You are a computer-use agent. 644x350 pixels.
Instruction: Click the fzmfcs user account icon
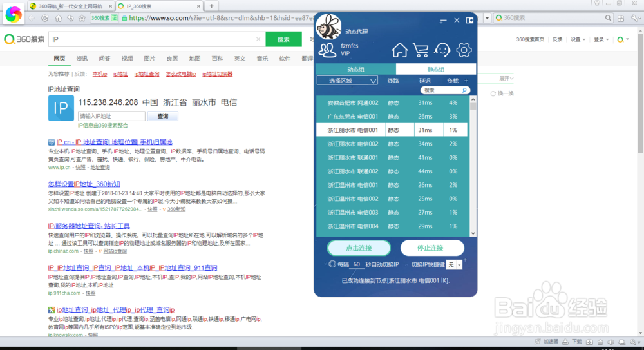(x=327, y=50)
